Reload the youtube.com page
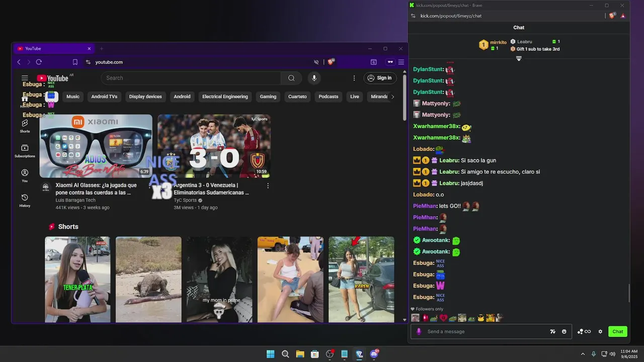This screenshot has height=362, width=644. pos(39,62)
